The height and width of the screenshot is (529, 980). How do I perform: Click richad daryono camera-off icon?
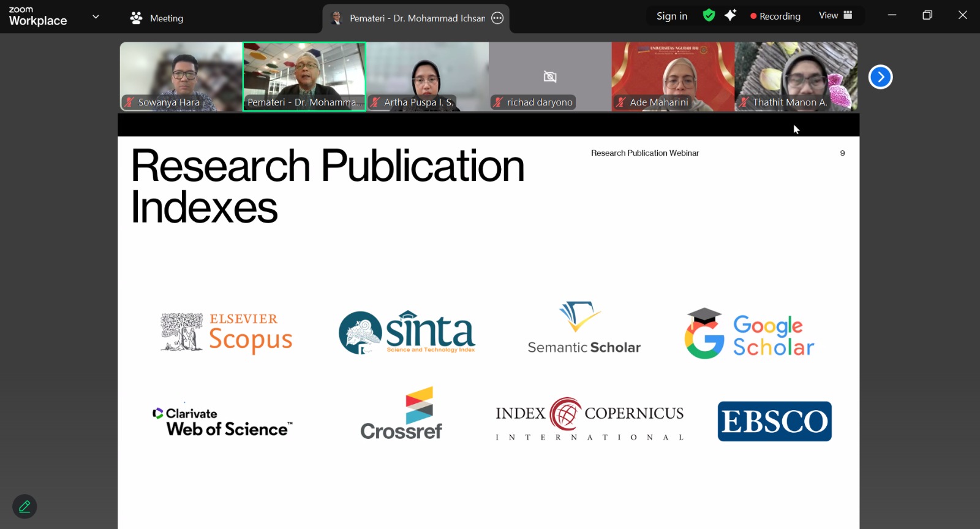(550, 77)
